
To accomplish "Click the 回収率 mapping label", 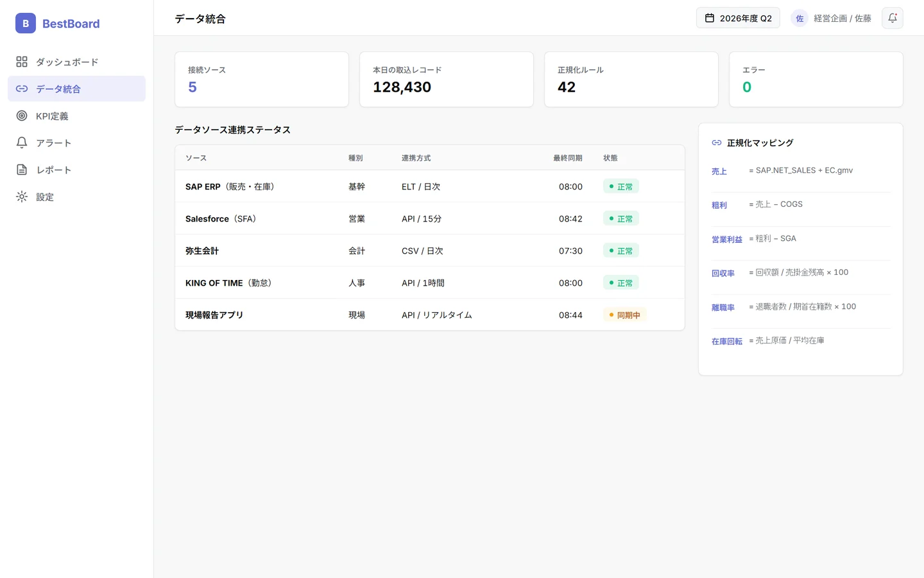I will (x=723, y=274).
